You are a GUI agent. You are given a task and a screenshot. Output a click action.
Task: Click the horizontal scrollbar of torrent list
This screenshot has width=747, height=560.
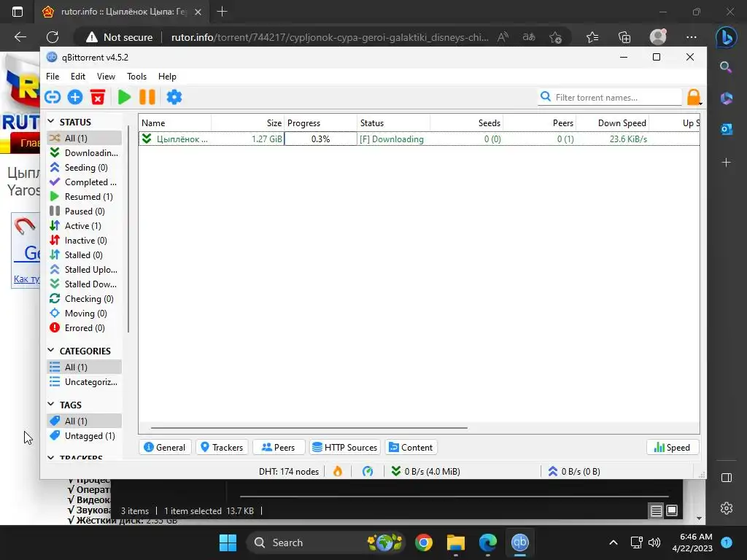click(x=309, y=427)
